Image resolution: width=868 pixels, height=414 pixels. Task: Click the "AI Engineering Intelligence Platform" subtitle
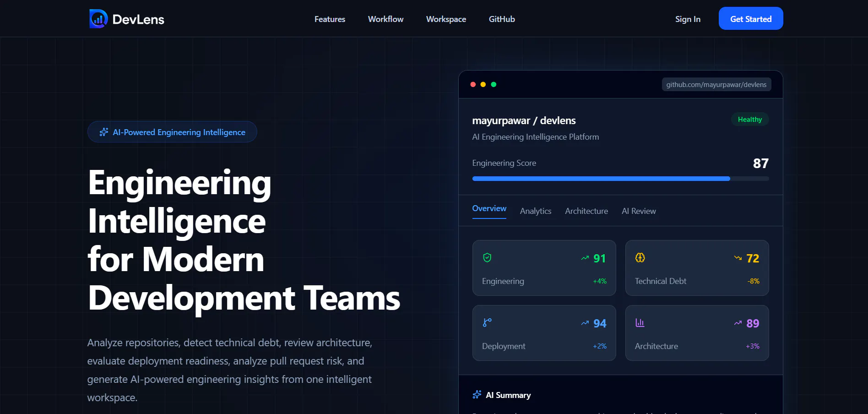[x=536, y=137]
